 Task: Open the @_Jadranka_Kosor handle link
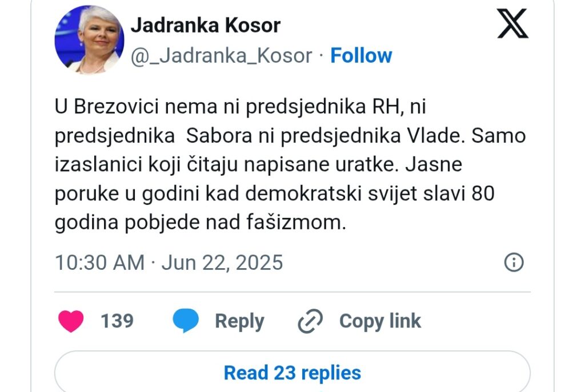(x=222, y=55)
